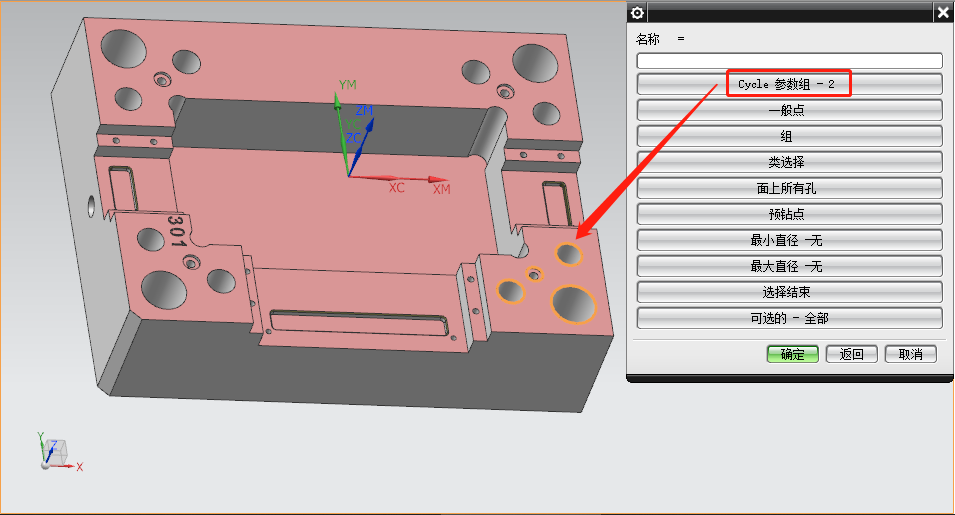
Task: Select the Cycle 参数组 - 2 button
Action: point(789,84)
